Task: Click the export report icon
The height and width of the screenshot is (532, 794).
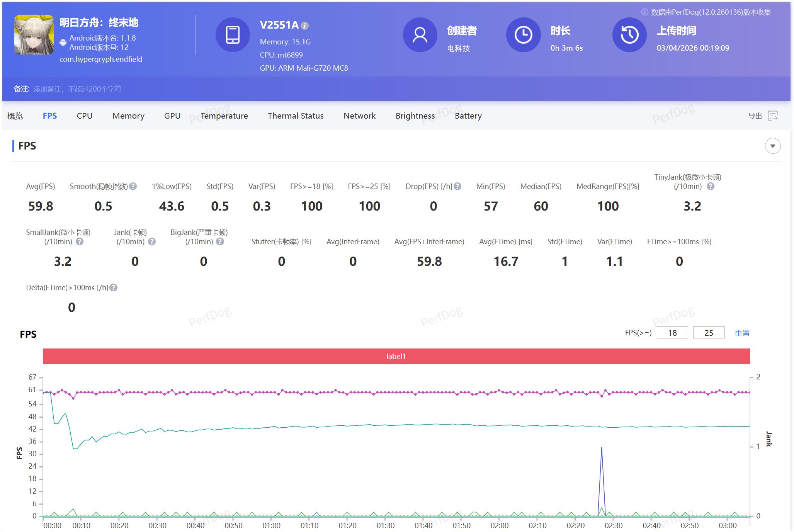Action: pyautogui.click(x=773, y=116)
